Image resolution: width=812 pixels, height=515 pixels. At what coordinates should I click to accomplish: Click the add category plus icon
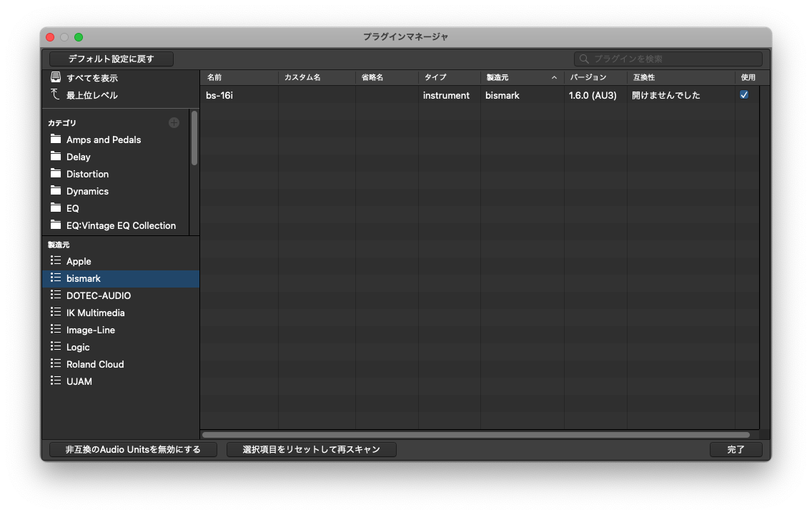click(174, 123)
